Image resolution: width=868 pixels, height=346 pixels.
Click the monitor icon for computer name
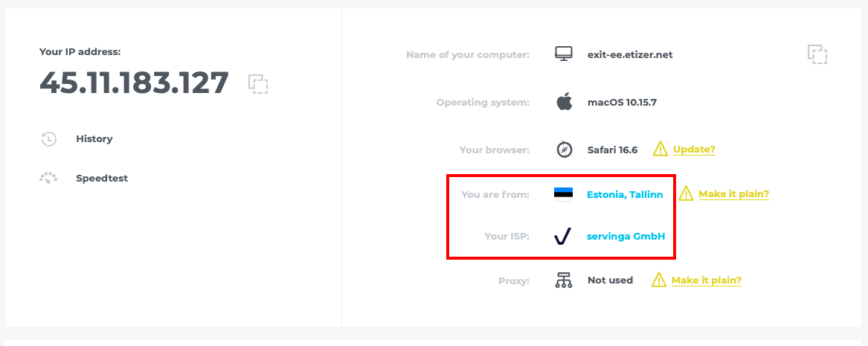click(x=564, y=54)
